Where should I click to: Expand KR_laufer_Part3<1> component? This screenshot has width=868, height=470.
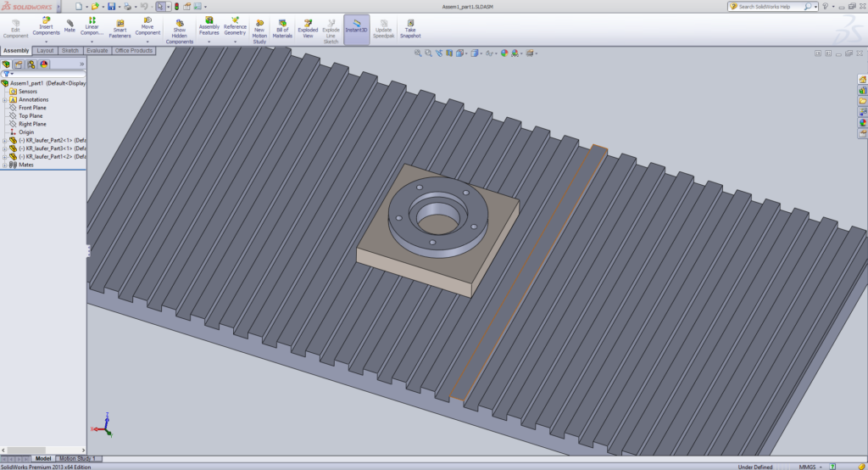click(5, 148)
